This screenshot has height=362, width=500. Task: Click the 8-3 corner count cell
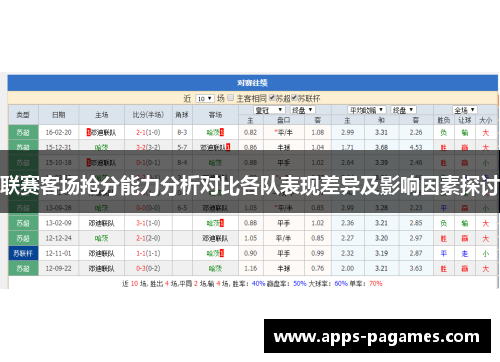(x=182, y=132)
